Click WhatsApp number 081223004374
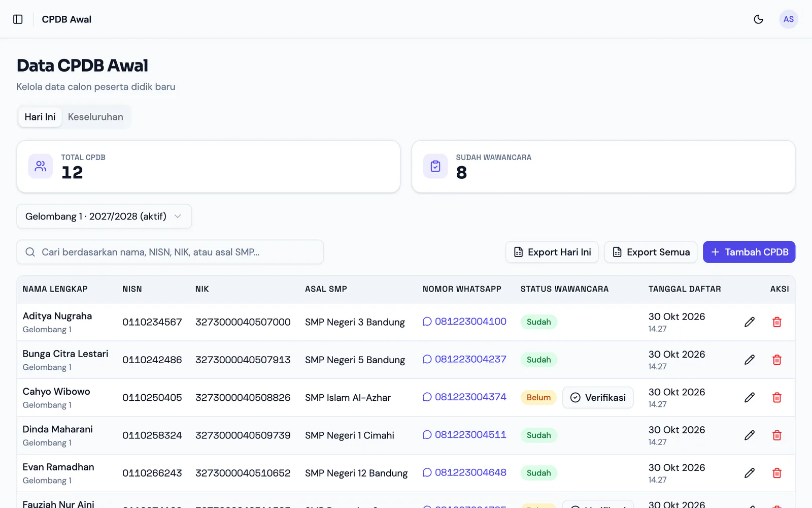 click(464, 397)
